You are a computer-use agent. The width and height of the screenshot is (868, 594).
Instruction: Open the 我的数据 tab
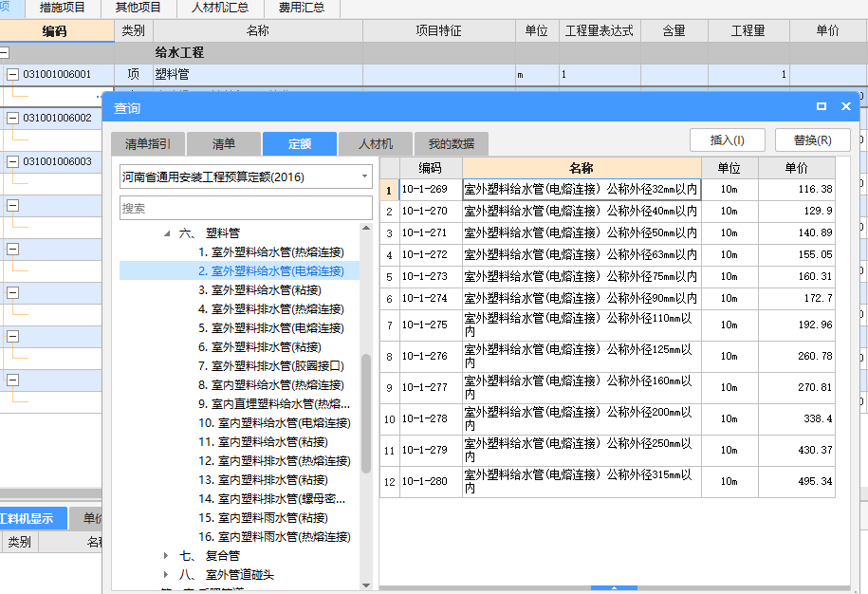(x=452, y=144)
